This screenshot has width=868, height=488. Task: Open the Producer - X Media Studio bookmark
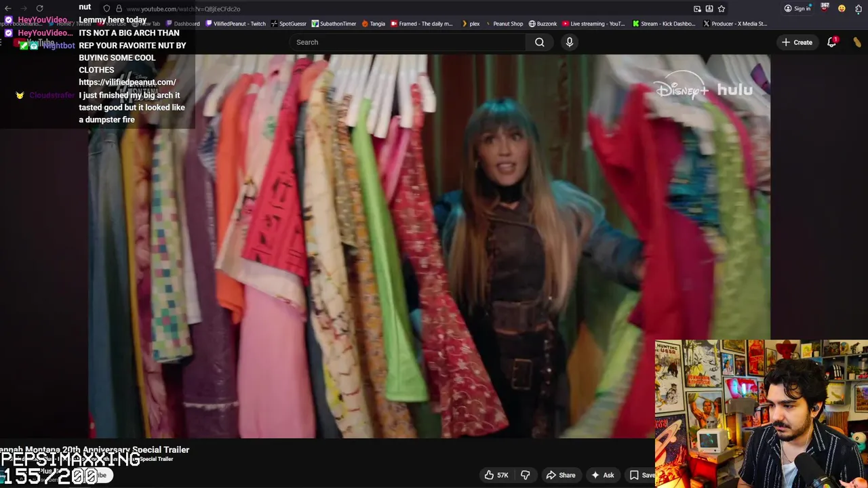click(x=735, y=24)
